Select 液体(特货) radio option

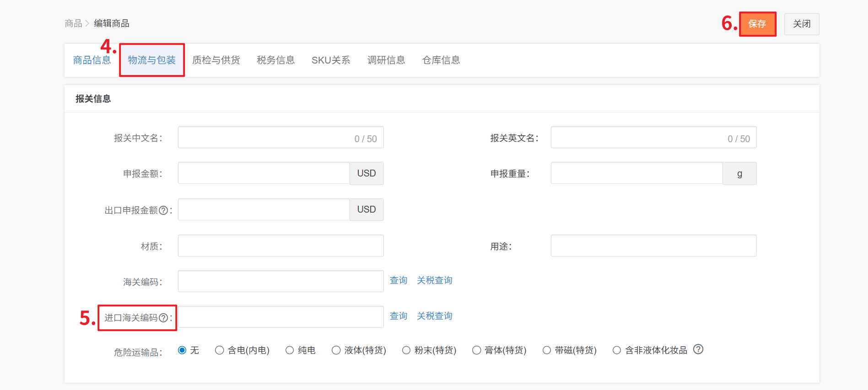[336, 350]
